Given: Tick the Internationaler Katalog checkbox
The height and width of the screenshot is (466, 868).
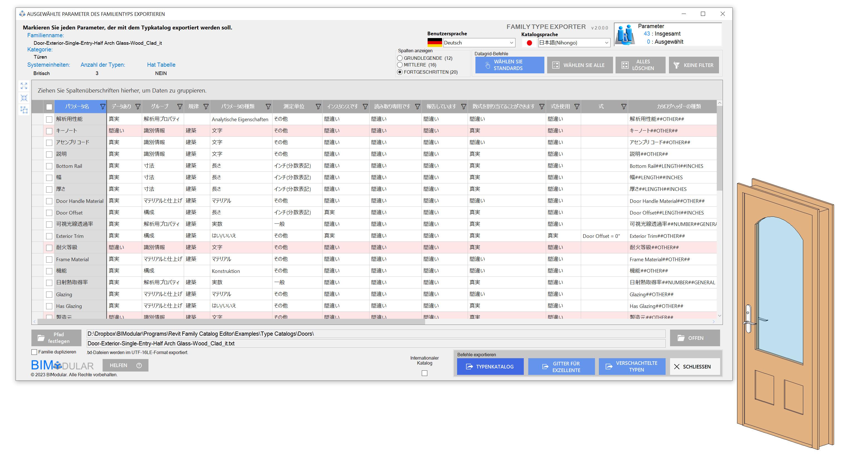Looking at the screenshot, I should click(x=424, y=373).
